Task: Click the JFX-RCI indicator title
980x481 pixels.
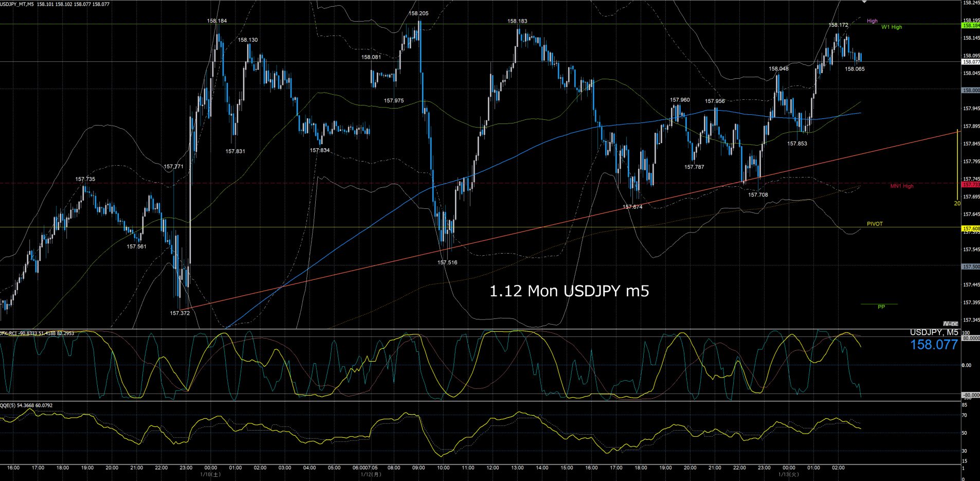Action: click(37, 333)
